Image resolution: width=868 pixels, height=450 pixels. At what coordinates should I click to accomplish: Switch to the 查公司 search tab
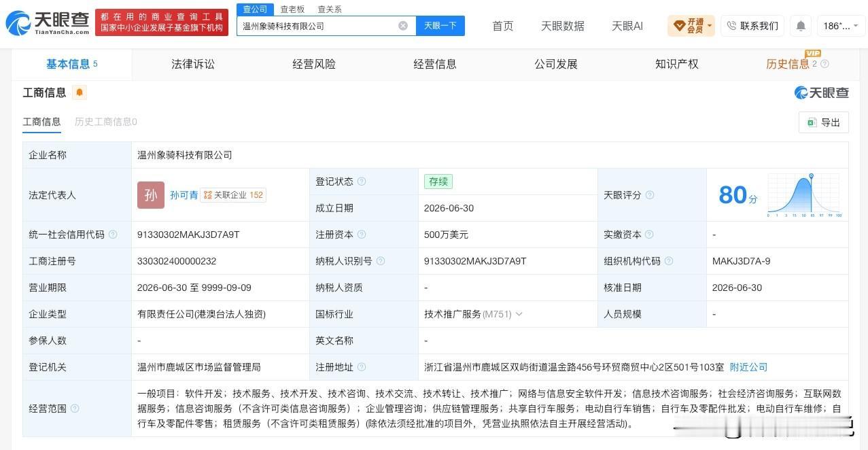255,9
